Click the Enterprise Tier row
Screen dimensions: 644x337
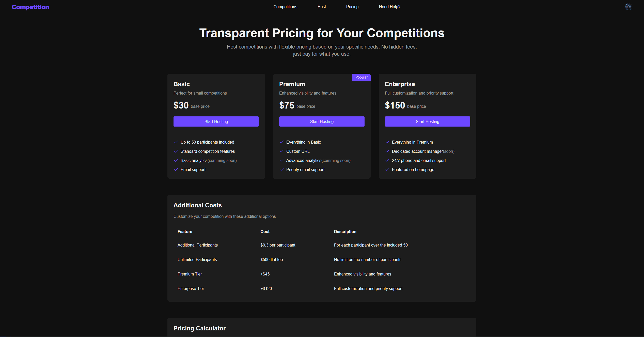(x=322, y=288)
